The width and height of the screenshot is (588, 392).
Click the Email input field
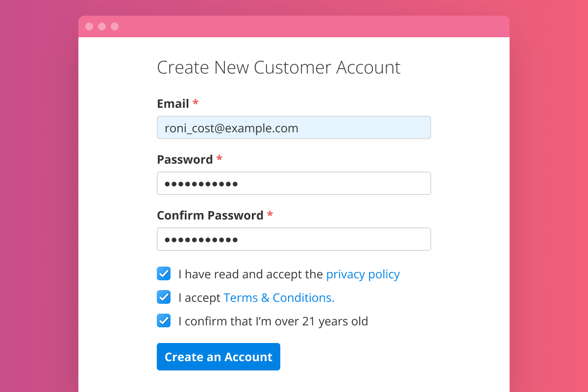294,128
